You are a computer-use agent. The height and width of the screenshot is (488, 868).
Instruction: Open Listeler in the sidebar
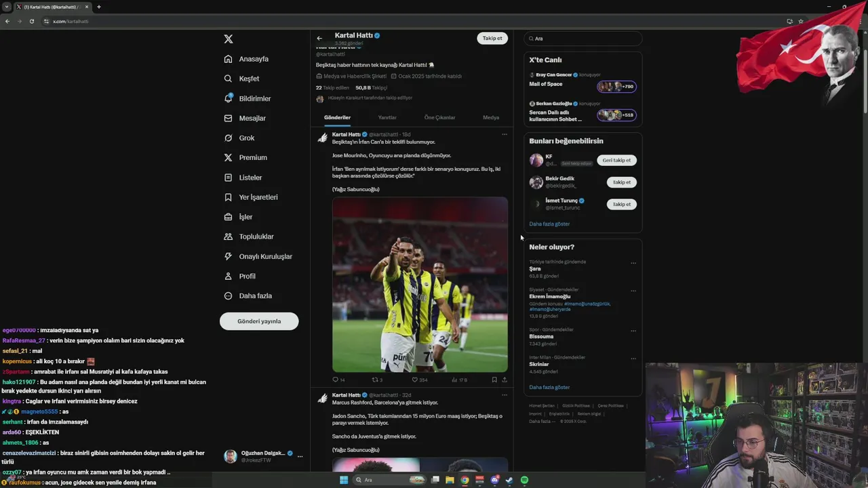point(243,178)
